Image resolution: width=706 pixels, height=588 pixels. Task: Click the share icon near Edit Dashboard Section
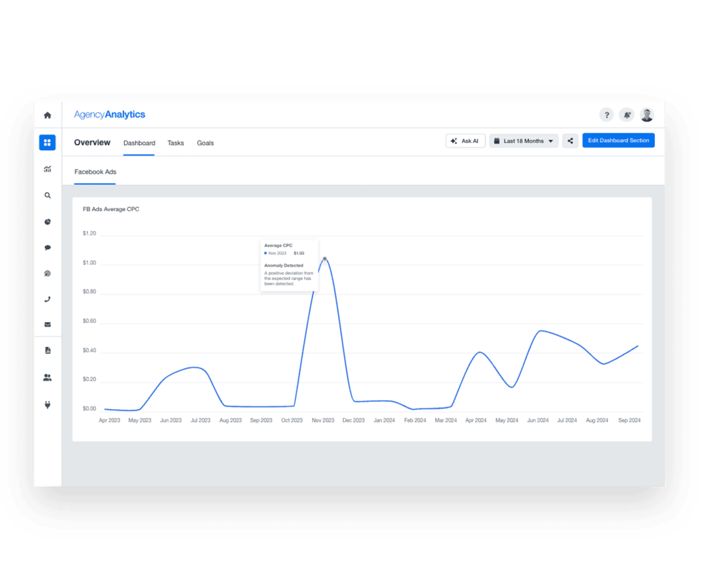569,140
